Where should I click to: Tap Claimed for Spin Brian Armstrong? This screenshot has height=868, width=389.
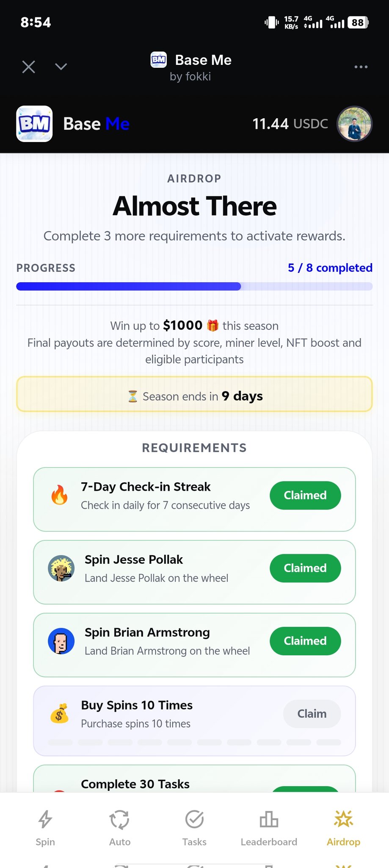pyautogui.click(x=305, y=641)
